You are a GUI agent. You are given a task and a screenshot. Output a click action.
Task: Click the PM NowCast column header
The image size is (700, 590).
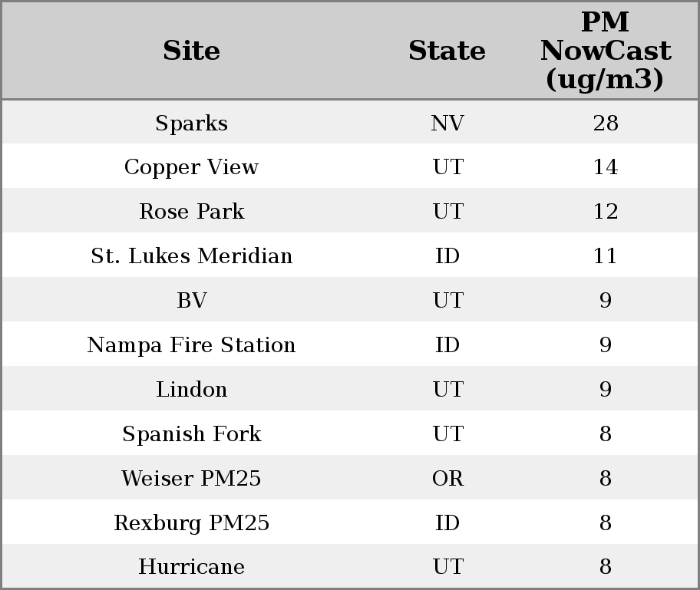(605, 51)
